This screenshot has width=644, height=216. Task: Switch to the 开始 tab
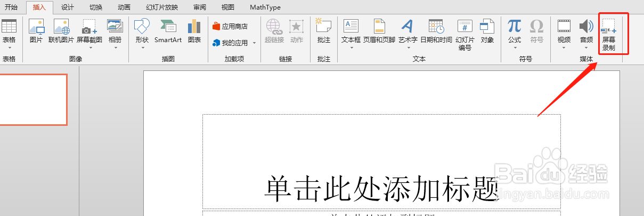pos(11,7)
